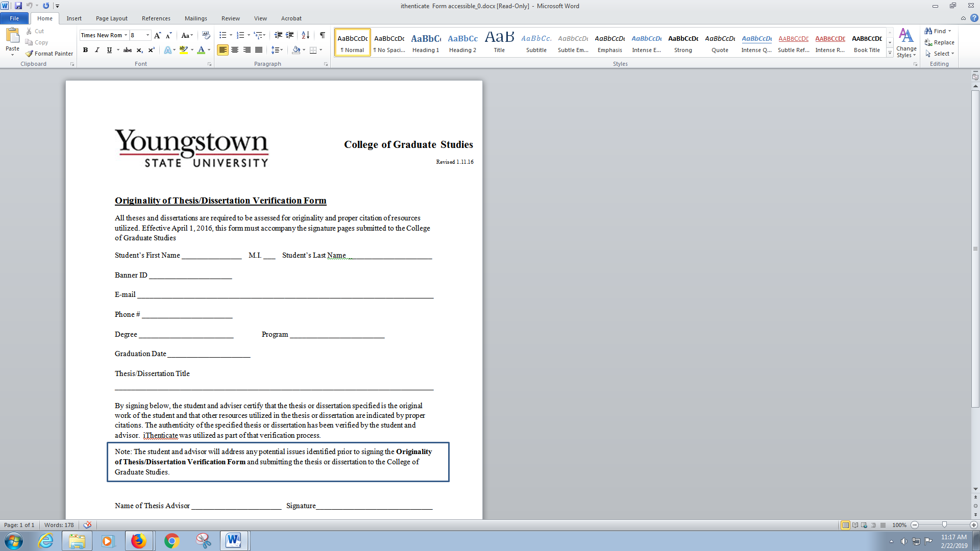The height and width of the screenshot is (551, 980).
Task: Click the zoom in plus button
Action: point(973,525)
